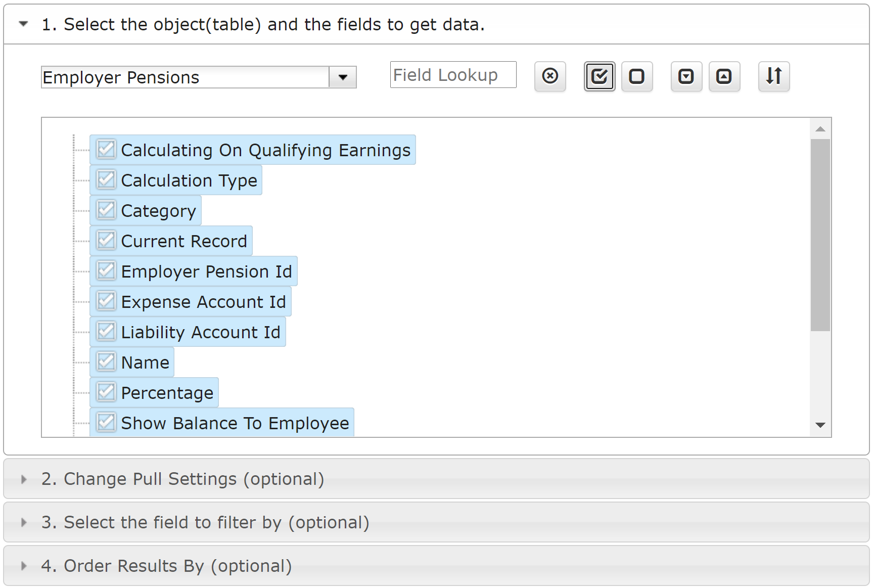This screenshot has width=873, height=588.
Task: Select the Employer Pension Id field label
Action: tap(207, 272)
